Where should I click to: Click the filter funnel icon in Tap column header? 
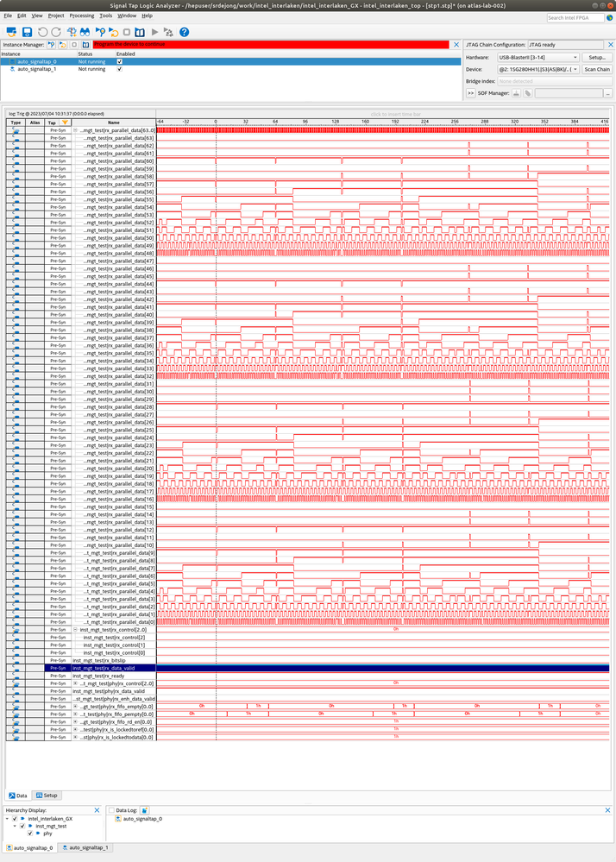pos(65,123)
